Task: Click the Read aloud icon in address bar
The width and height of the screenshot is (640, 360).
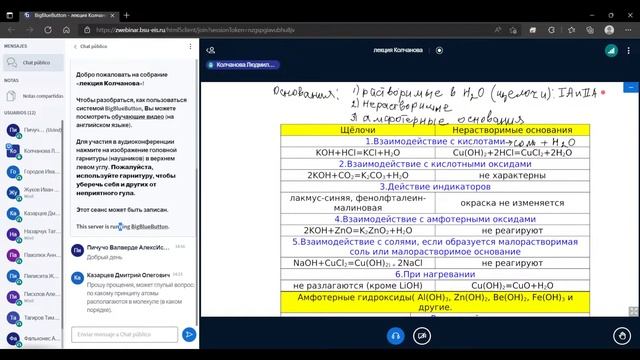Action: point(498,30)
